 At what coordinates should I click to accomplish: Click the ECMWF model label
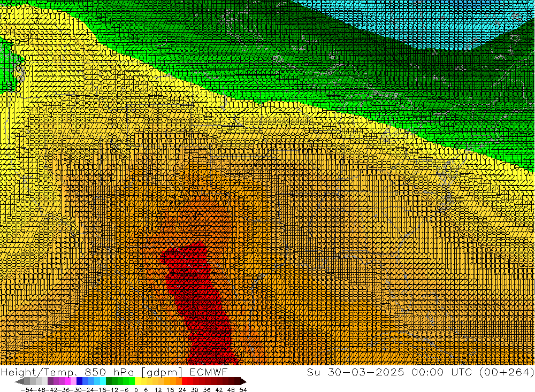(209, 372)
